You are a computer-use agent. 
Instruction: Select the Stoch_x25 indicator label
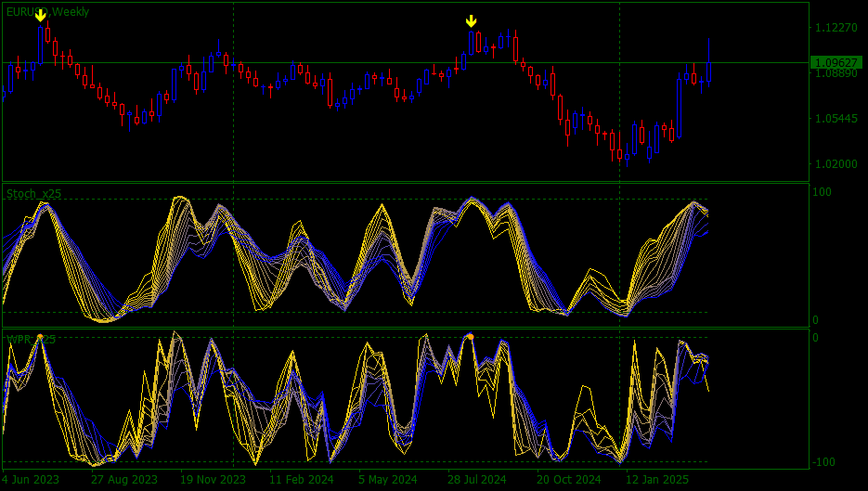point(33,194)
